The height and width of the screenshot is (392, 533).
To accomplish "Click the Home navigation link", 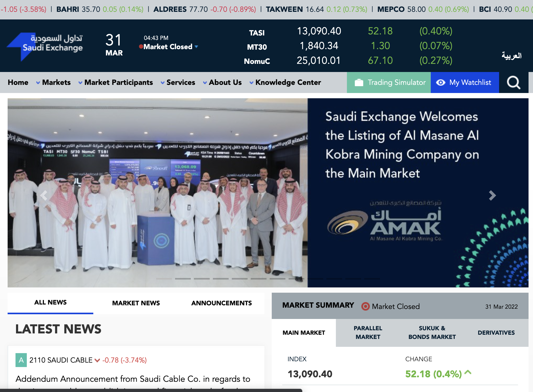I will click(18, 82).
